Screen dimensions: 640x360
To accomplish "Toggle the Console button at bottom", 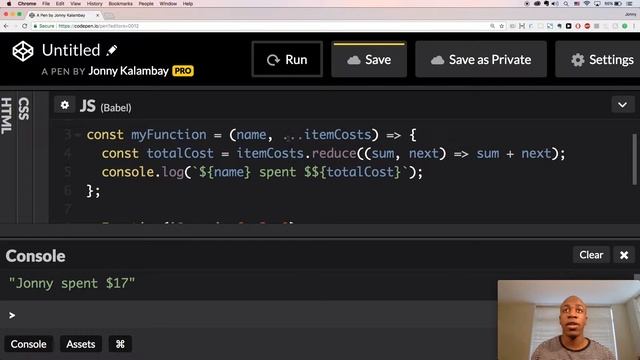I will tap(29, 344).
